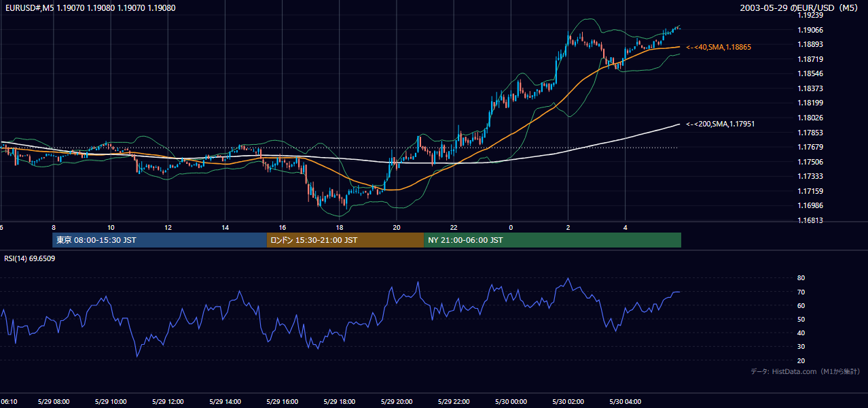This screenshot has height=408, width=868.
Task: Click RSI scale value 70
Action: click(801, 292)
